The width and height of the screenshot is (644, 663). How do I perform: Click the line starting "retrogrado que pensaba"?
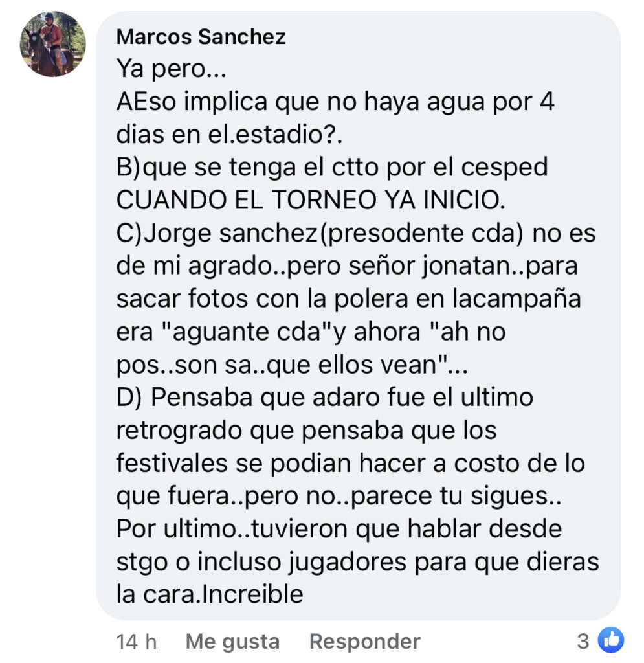coord(306,431)
